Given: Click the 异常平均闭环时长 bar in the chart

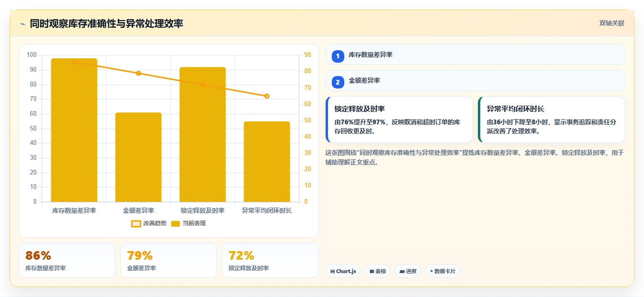Looking at the screenshot, I should click(x=267, y=162).
